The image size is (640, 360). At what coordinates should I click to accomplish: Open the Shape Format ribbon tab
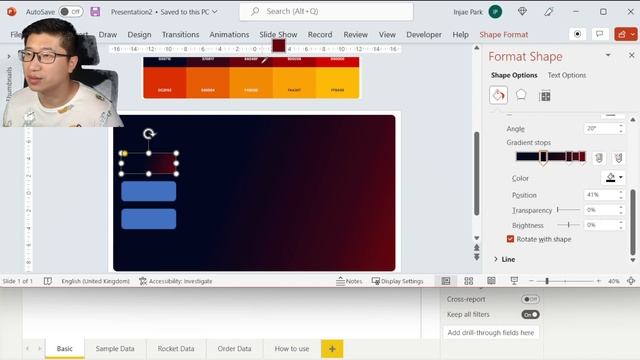tap(504, 35)
